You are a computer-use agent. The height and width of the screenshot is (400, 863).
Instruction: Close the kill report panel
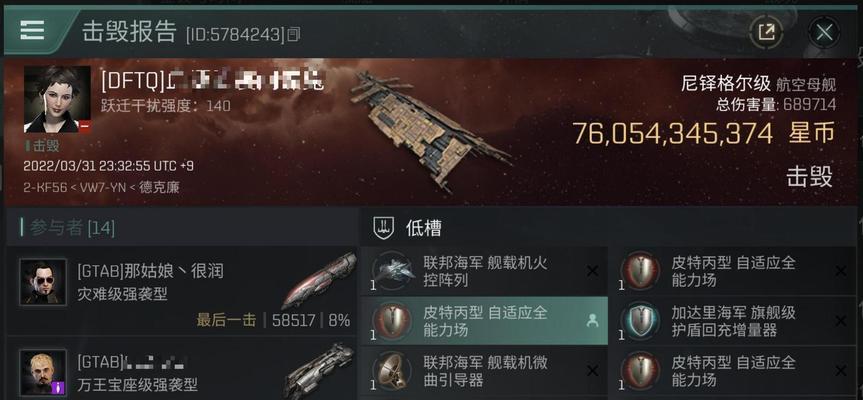tap(824, 32)
